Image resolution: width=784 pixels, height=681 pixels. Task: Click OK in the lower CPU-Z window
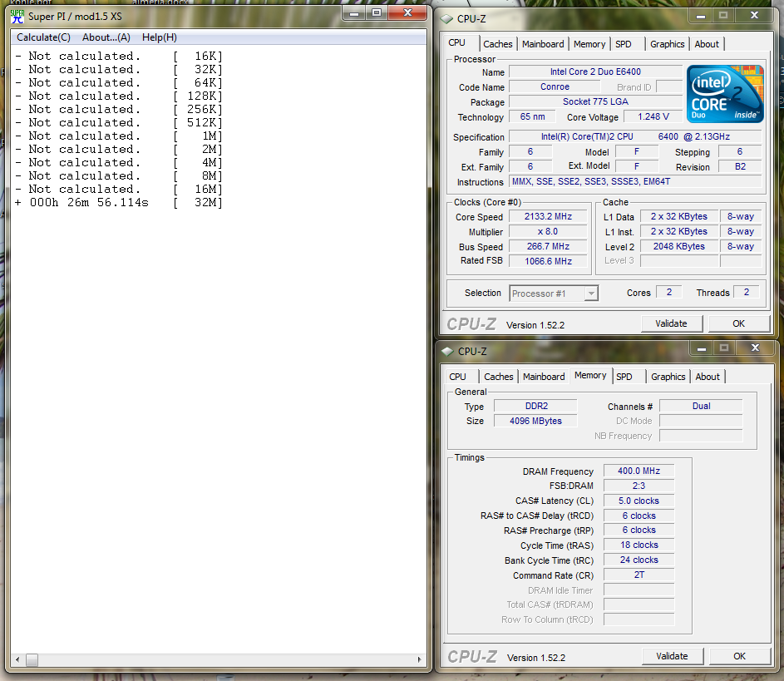pyautogui.click(x=739, y=656)
